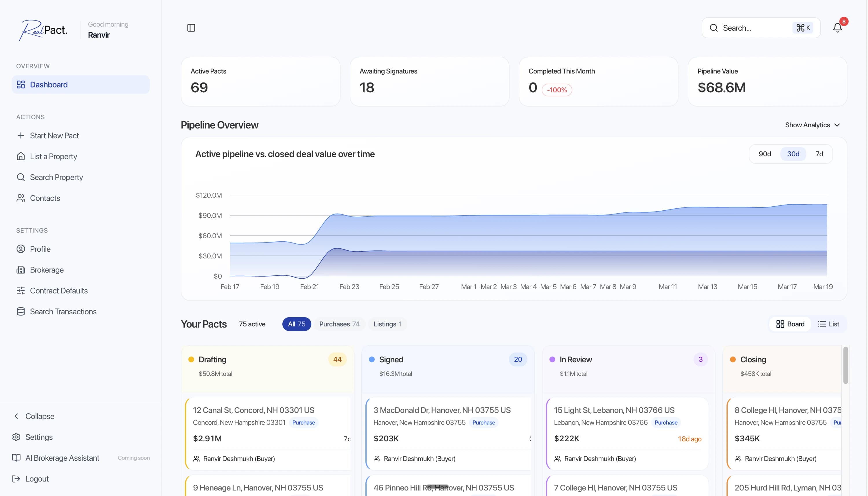This screenshot has height=496, width=868.
Task: Select the 90d chart range
Action: [x=765, y=154]
